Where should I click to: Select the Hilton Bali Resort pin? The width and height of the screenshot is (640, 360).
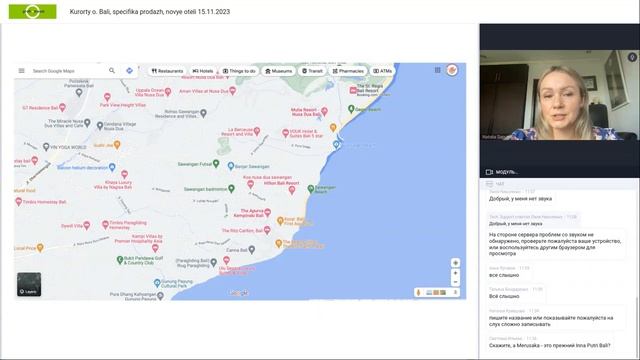(292, 190)
